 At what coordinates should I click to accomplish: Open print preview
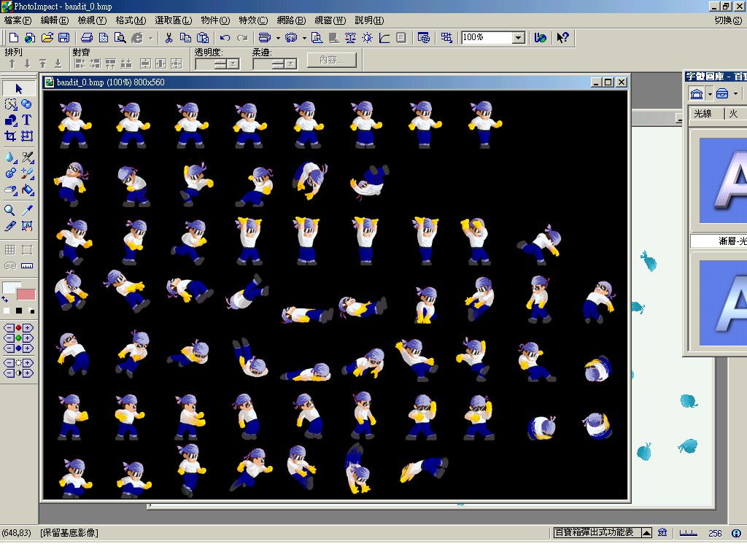120,38
